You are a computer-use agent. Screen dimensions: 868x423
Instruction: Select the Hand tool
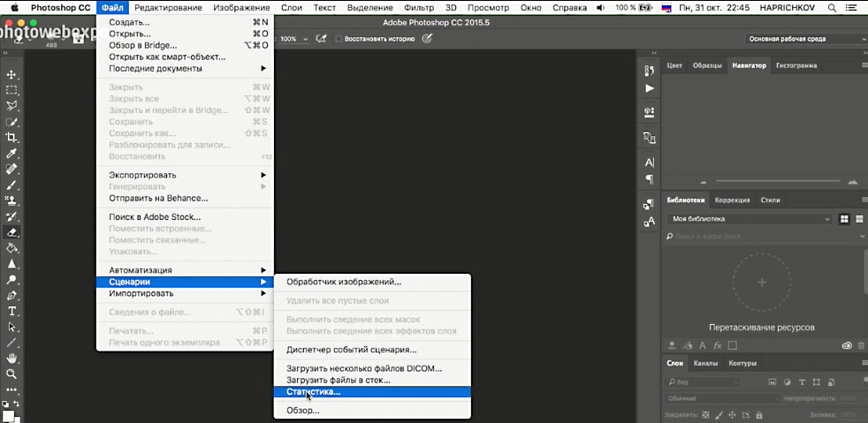tap(11, 359)
